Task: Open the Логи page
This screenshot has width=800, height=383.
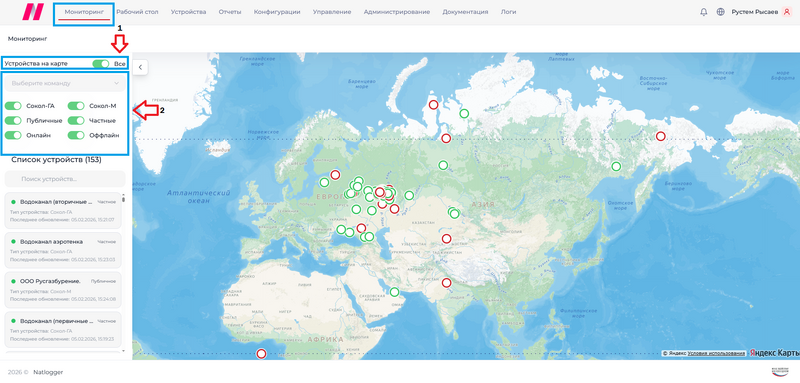Action: point(508,12)
